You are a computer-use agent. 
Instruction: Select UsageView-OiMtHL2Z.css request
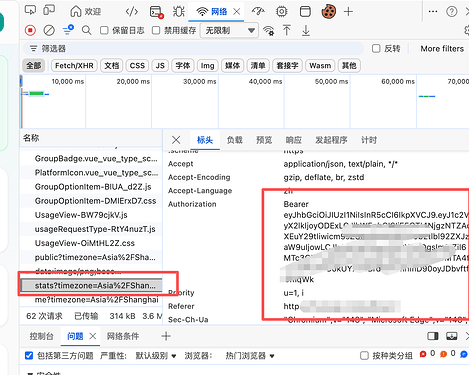[91, 243]
